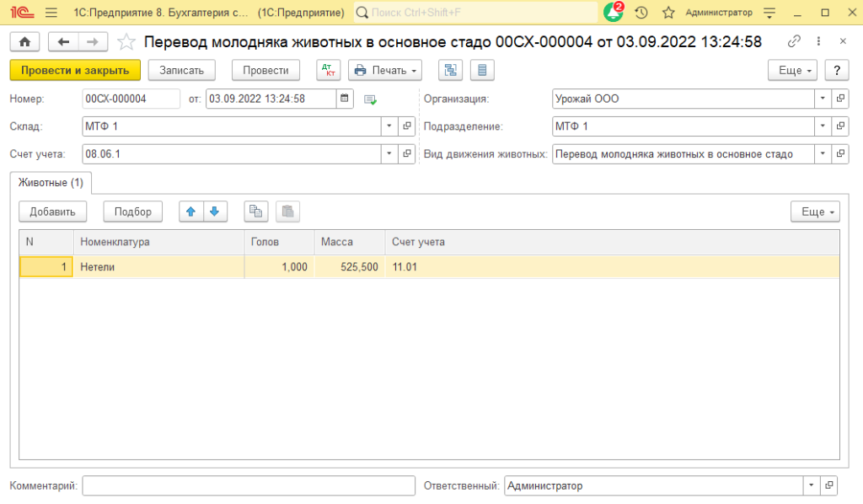
Task: Open notifications bell icon
Action: coord(613,13)
